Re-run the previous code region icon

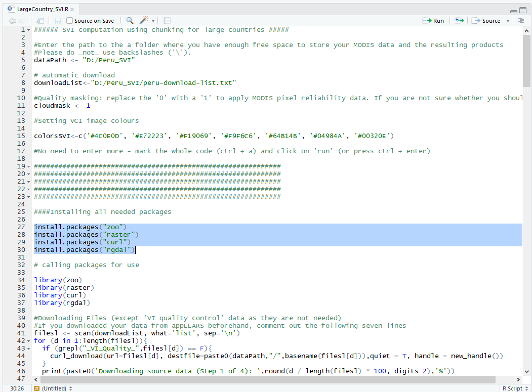click(459, 21)
